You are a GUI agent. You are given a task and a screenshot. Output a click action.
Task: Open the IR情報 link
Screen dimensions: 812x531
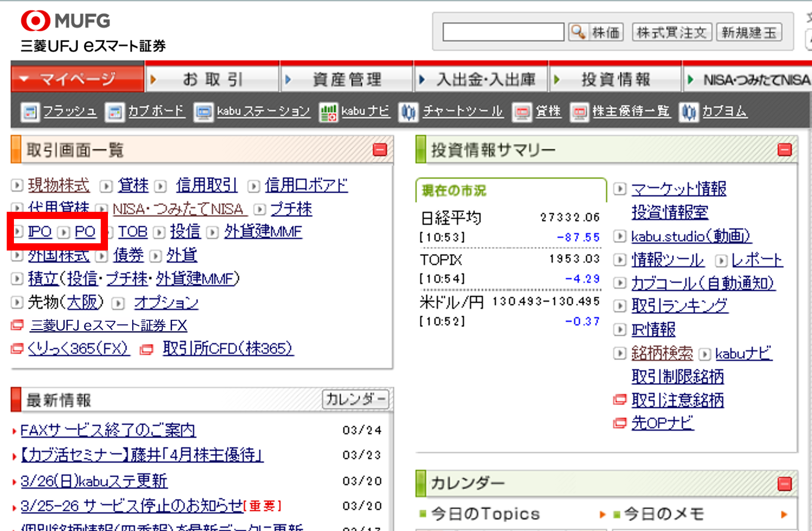point(653,330)
